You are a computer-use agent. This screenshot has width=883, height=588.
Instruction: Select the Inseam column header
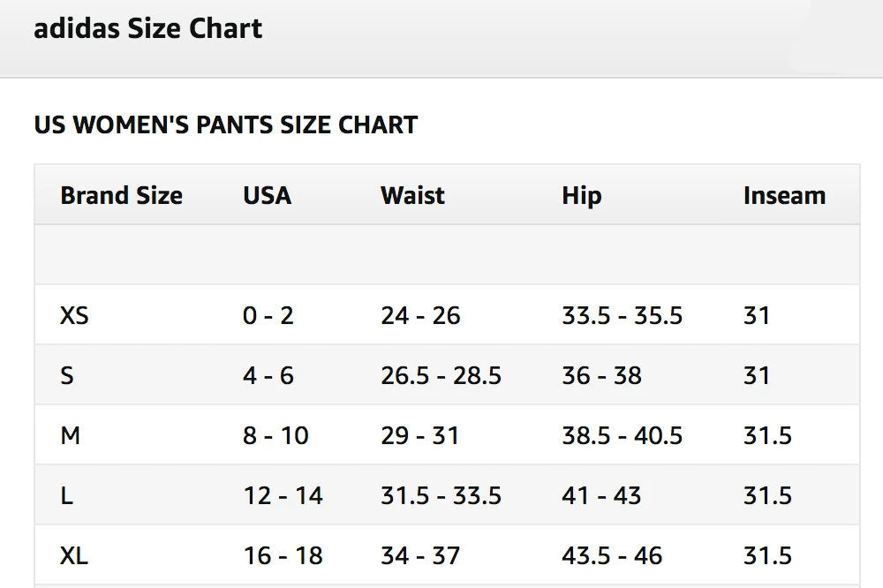coord(784,195)
